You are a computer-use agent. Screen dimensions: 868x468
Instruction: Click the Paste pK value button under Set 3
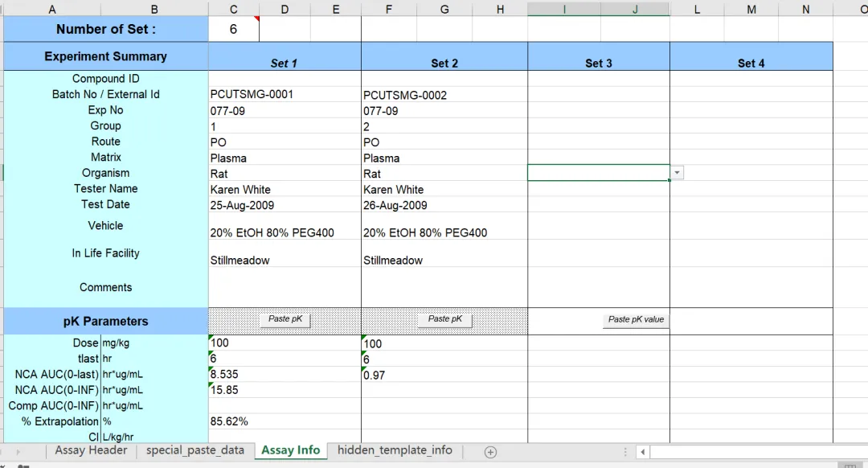pyautogui.click(x=636, y=320)
